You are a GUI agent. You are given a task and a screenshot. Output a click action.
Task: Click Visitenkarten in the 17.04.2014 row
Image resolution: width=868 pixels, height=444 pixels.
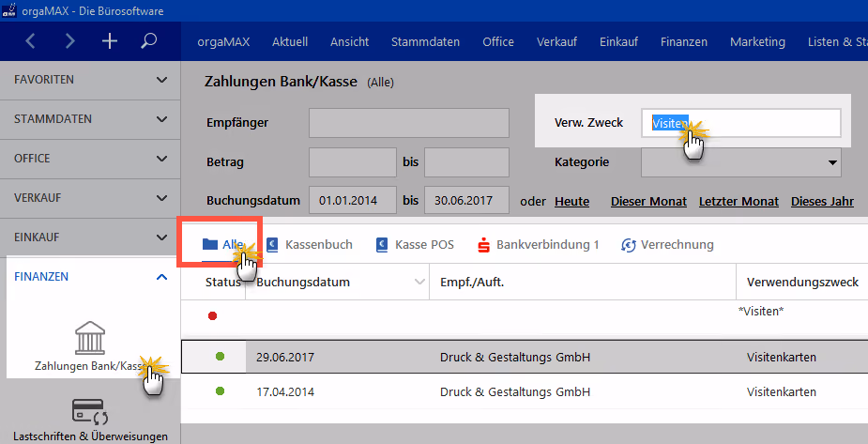(x=781, y=392)
